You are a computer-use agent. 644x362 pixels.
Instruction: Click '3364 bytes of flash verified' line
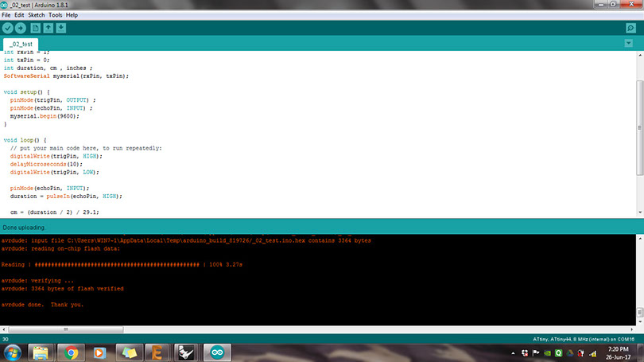(x=63, y=289)
